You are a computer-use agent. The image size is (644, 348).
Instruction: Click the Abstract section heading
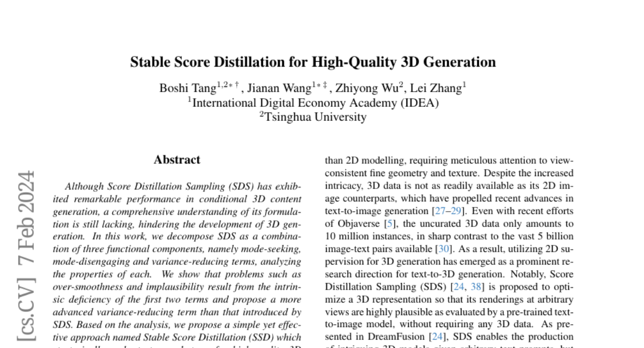177,160
